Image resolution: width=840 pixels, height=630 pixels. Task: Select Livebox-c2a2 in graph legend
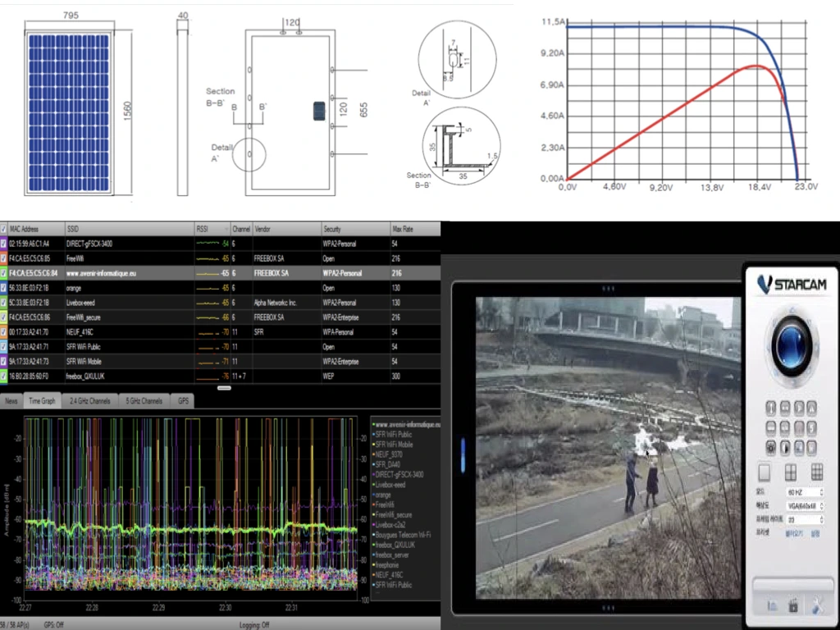[x=390, y=525]
